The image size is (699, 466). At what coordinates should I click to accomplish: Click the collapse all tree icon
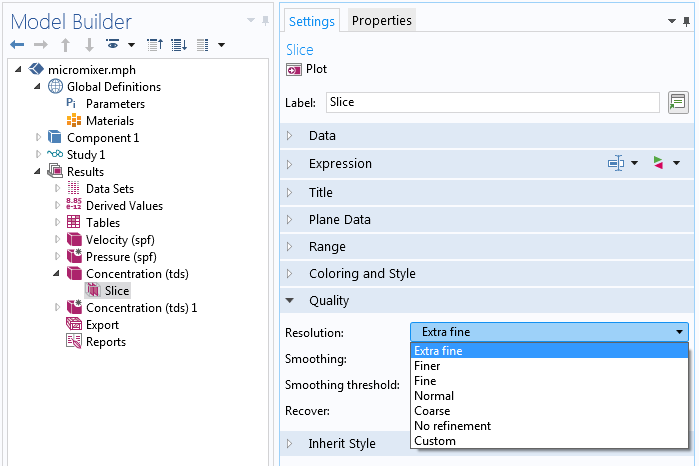click(x=155, y=45)
